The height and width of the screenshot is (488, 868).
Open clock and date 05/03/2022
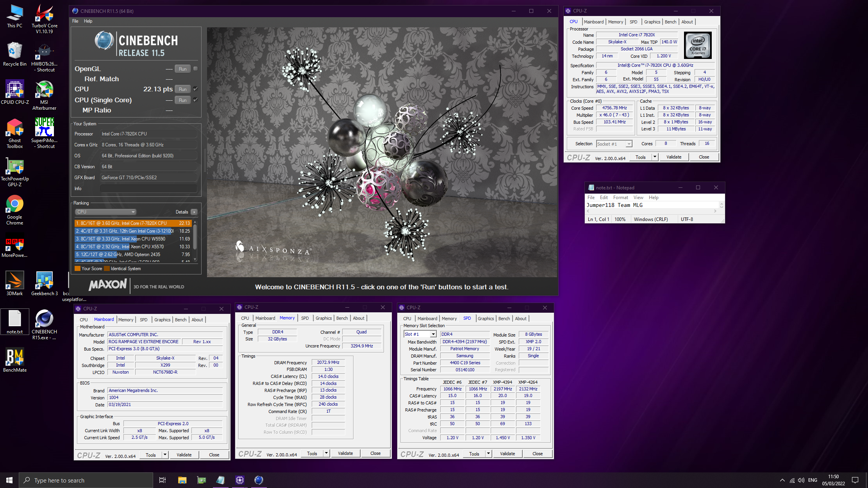(x=833, y=480)
